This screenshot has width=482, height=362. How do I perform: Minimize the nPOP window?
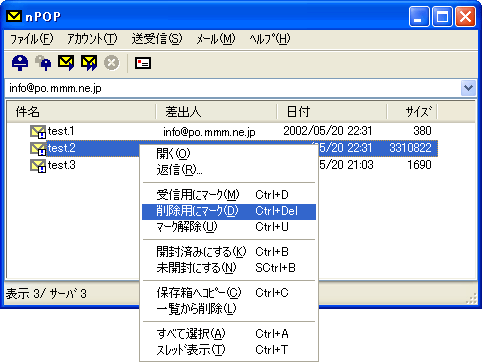click(419, 17)
